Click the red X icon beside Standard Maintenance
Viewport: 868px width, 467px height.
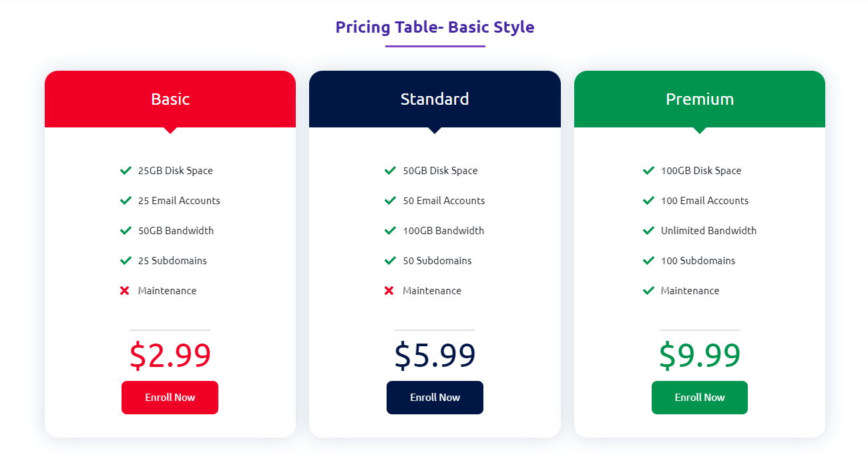(389, 291)
